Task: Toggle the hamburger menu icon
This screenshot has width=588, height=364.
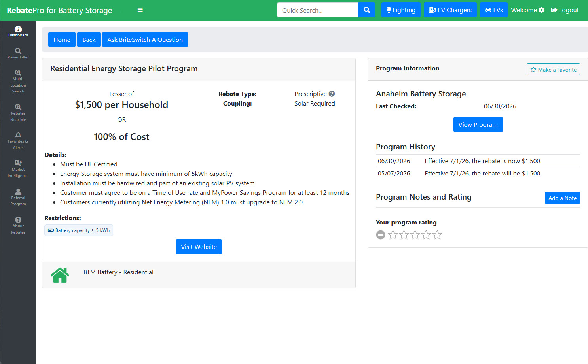Action: (x=140, y=10)
